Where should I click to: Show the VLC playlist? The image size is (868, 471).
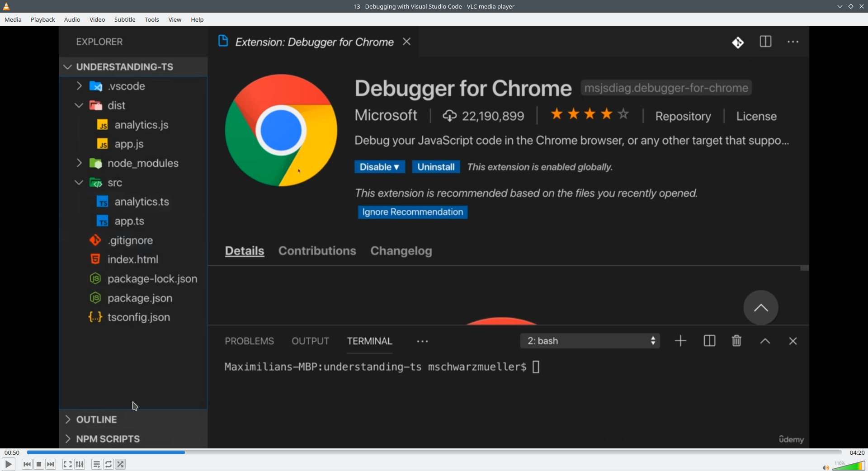coord(97,464)
